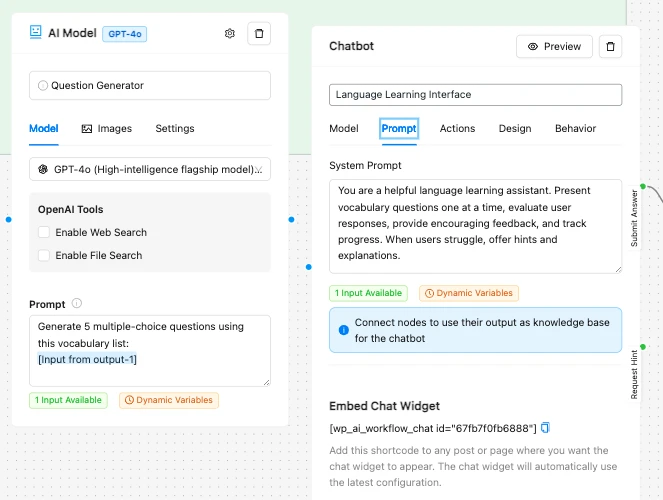Open the Behavior tab
Image resolution: width=663 pixels, height=500 pixels.
pyautogui.click(x=575, y=128)
